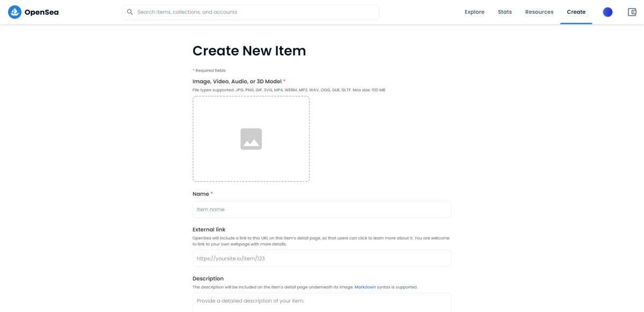The height and width of the screenshot is (312, 644).
Task: Open your wallet with the wallet icon
Action: 632,11
